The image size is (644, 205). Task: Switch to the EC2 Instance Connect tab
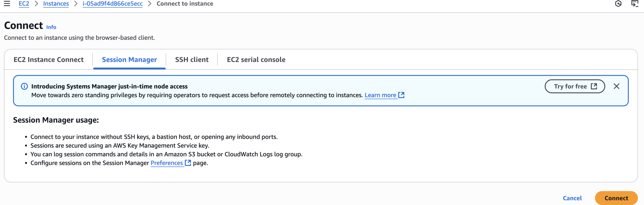pyautogui.click(x=48, y=60)
